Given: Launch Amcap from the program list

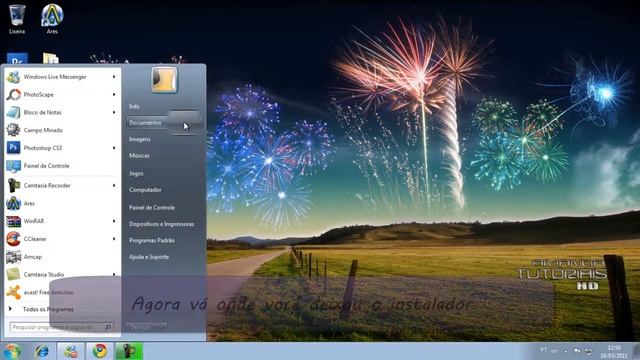Looking at the screenshot, I should click(x=62, y=257).
